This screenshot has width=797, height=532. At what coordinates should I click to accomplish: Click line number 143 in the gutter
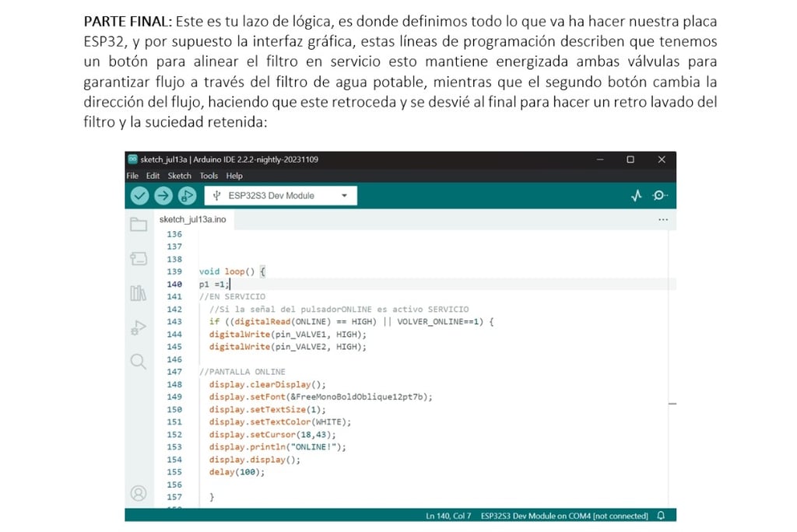(174, 322)
